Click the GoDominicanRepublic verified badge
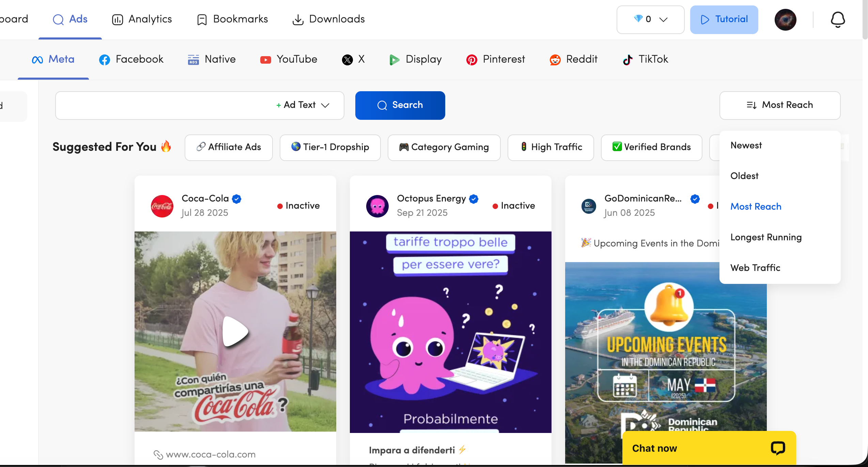The width and height of the screenshot is (868, 467). 695,199
